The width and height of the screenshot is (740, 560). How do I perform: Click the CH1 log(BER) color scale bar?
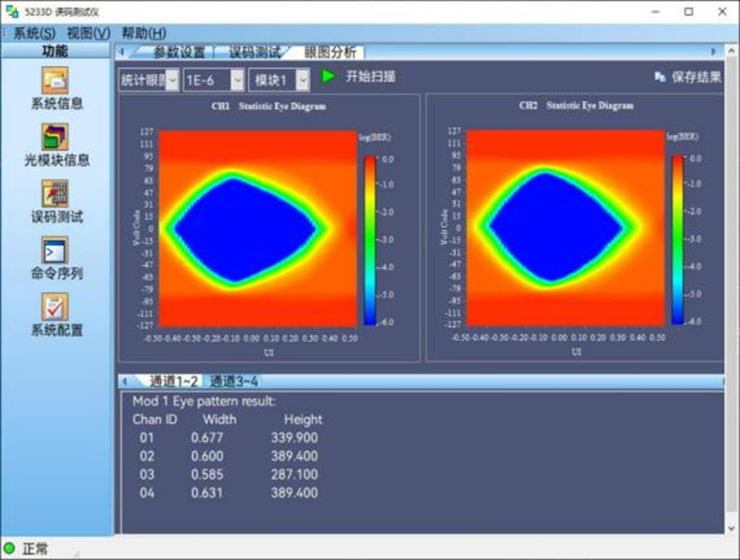click(370, 240)
